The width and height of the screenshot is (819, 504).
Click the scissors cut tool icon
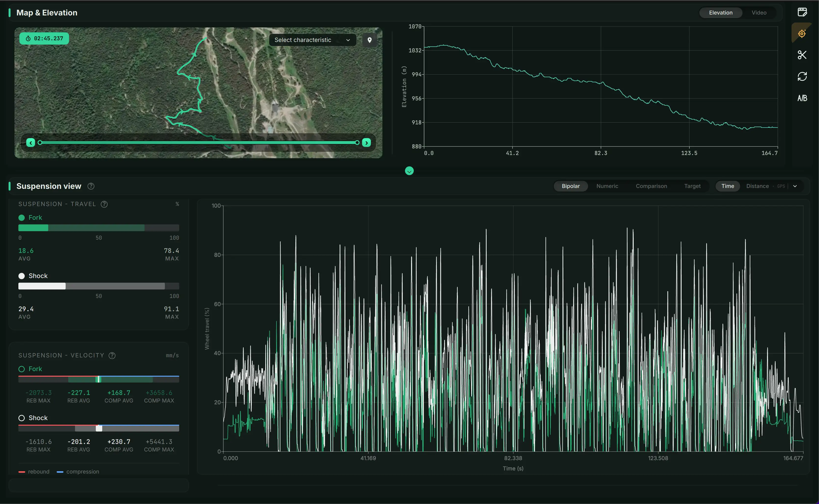802,55
